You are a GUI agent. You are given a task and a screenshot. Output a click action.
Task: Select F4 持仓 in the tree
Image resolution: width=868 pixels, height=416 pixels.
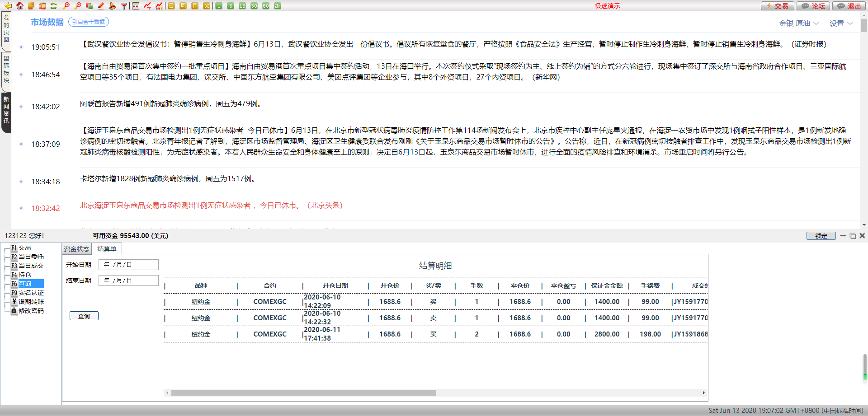point(25,275)
